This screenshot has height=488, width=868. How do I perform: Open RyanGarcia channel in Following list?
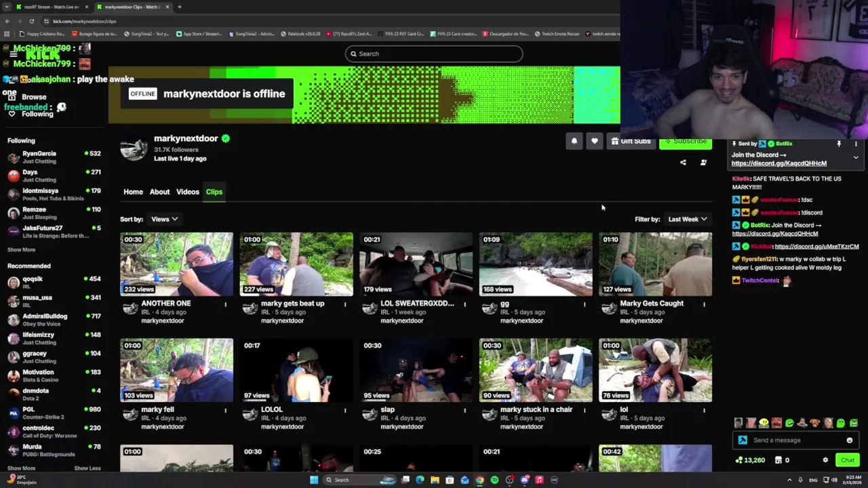tap(54, 157)
